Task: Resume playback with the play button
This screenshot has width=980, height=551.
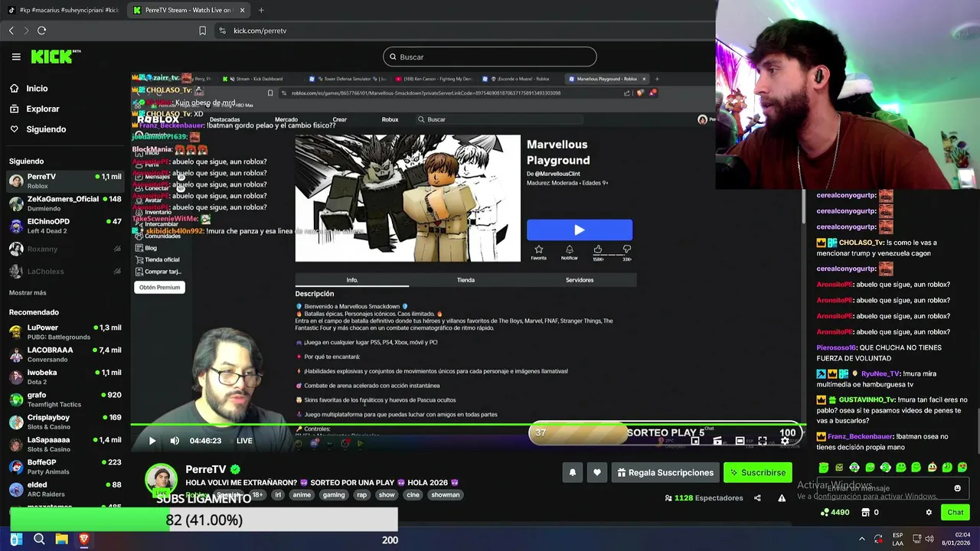Action: tap(152, 441)
